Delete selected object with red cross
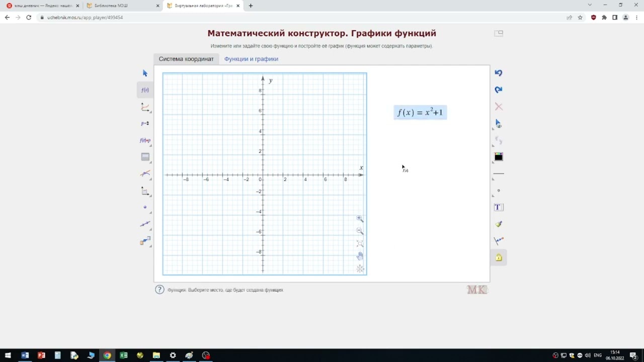Screen dimensions: 644x362 click(x=499, y=107)
